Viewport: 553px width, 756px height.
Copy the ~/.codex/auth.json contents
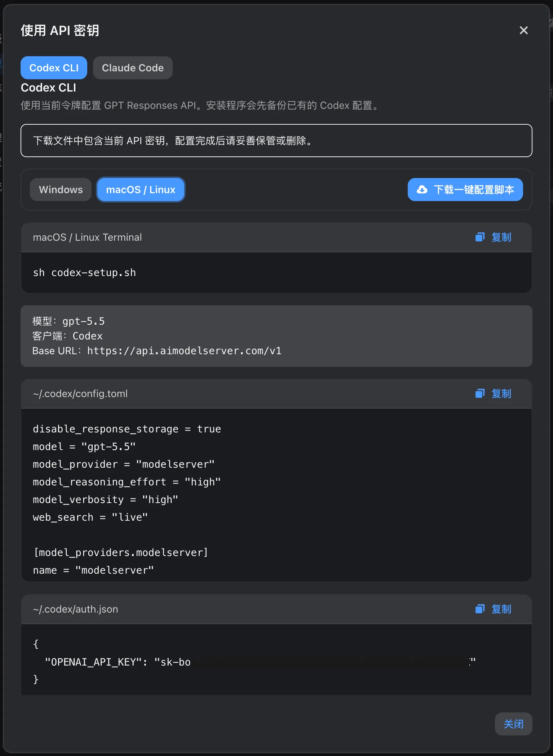click(493, 609)
